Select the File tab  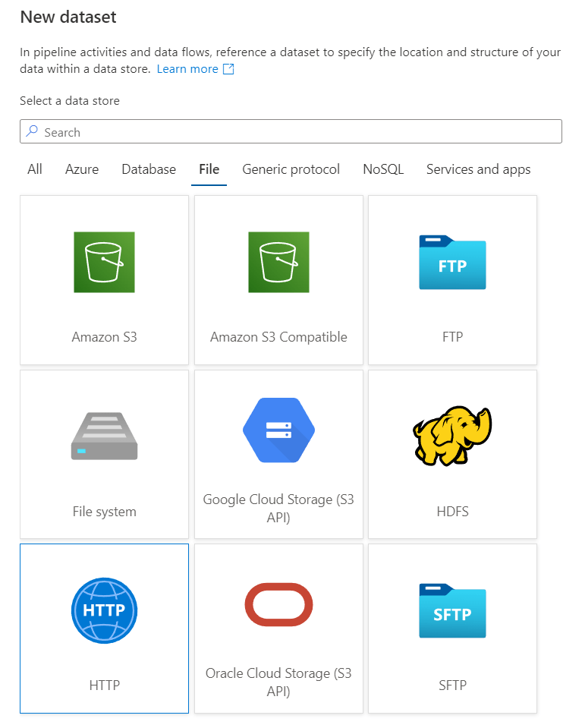click(x=209, y=169)
